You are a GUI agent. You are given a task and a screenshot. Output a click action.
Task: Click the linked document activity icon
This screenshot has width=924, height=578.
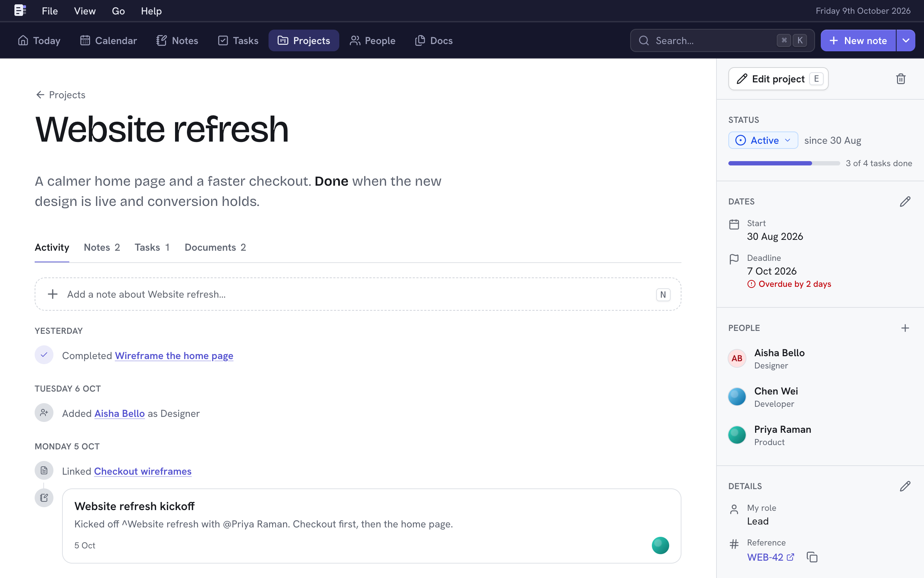pyautogui.click(x=44, y=471)
